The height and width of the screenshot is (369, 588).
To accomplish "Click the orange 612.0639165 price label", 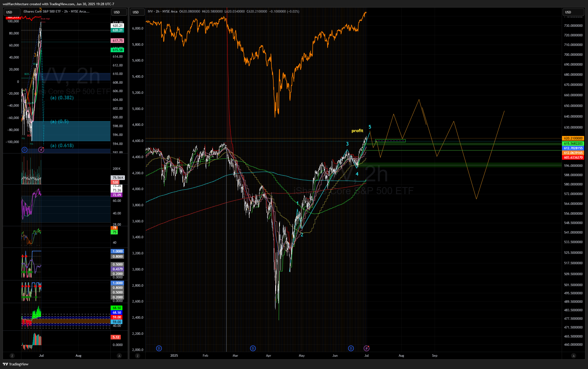I will coord(573,153).
